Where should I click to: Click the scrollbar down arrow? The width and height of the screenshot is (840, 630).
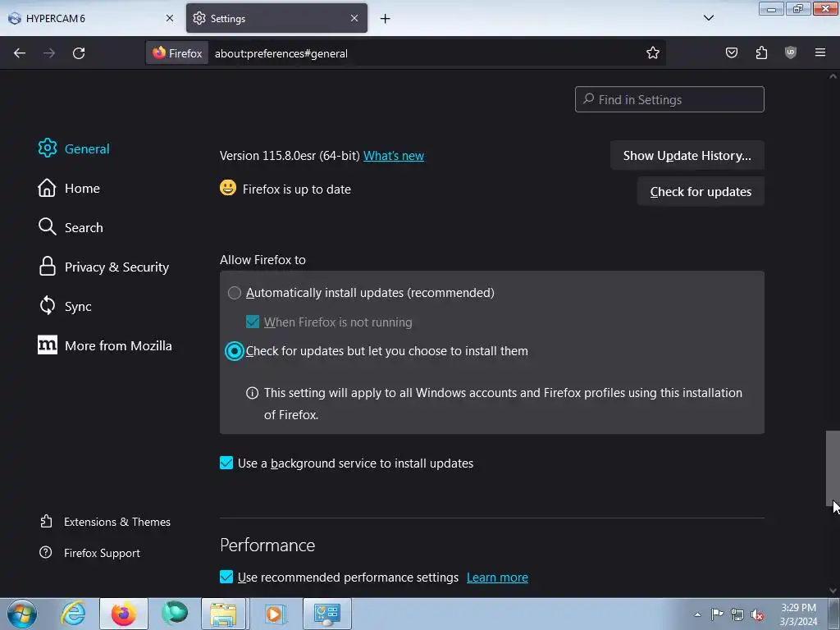[x=833, y=591]
